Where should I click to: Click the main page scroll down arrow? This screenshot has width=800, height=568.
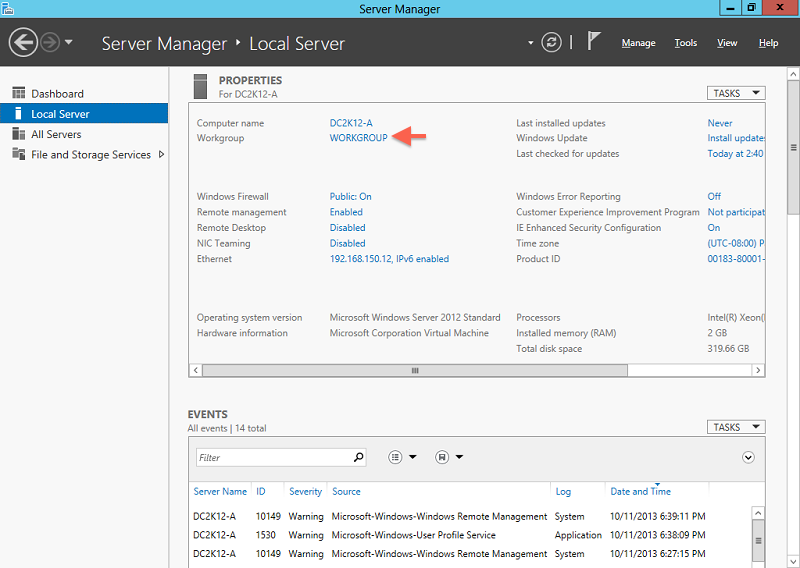[x=793, y=562]
